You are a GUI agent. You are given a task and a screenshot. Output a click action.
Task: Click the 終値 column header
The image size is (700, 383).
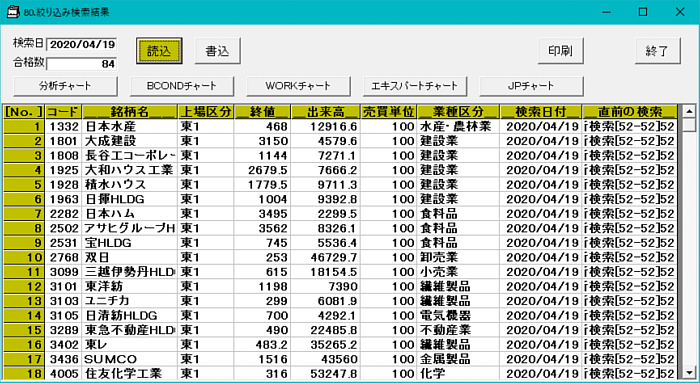(x=262, y=112)
